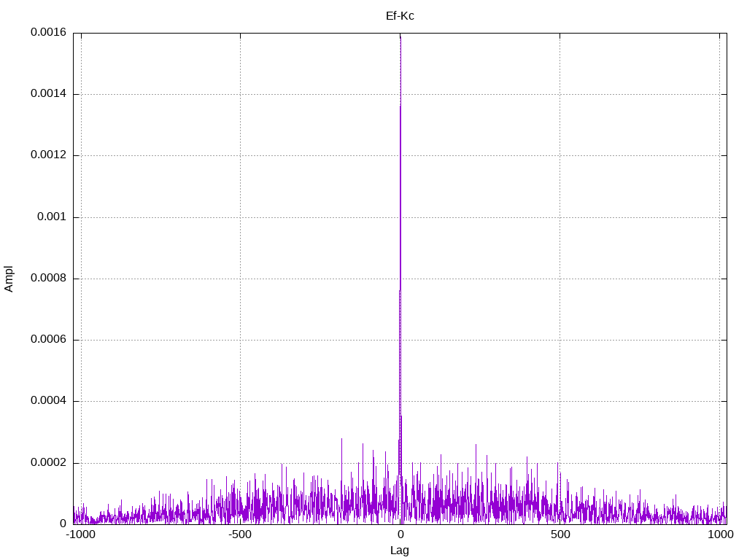Click the 0.0012 y-axis tick label
The height and width of the screenshot is (560, 747).
(x=49, y=155)
